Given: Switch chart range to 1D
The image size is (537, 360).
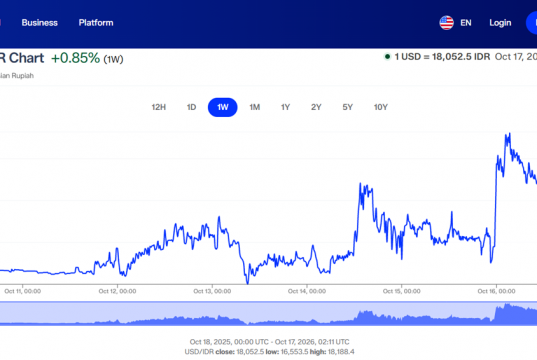Looking at the screenshot, I should coord(191,107).
